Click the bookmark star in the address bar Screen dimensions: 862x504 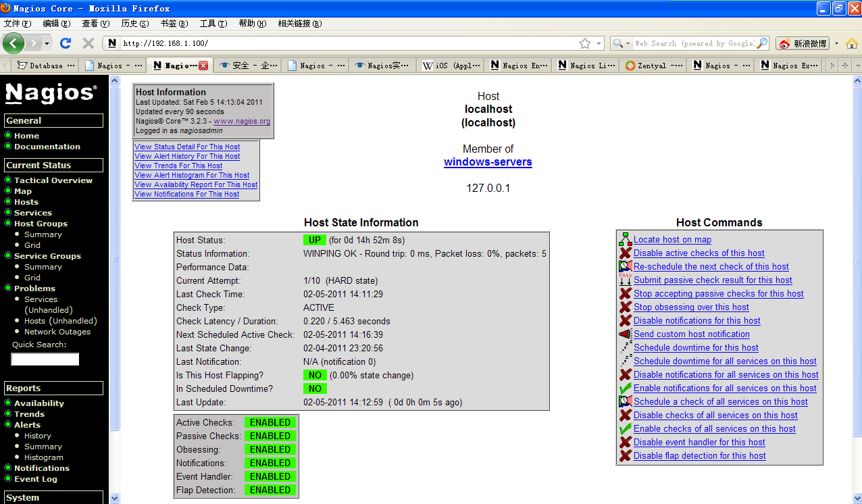(584, 43)
